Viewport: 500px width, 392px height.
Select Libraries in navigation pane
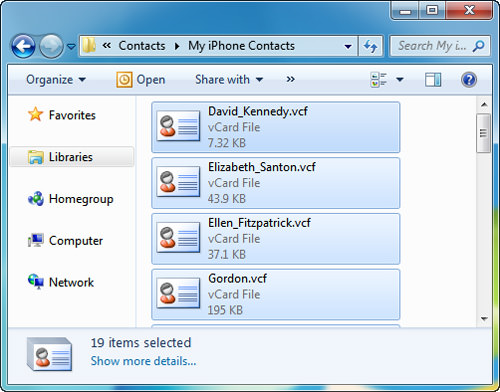tap(71, 157)
